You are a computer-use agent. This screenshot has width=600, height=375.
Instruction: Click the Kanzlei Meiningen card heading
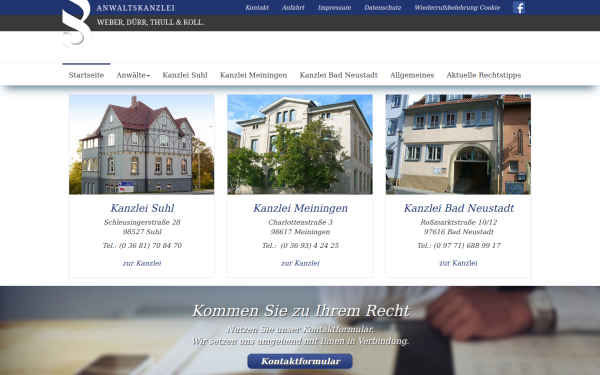[300, 208]
